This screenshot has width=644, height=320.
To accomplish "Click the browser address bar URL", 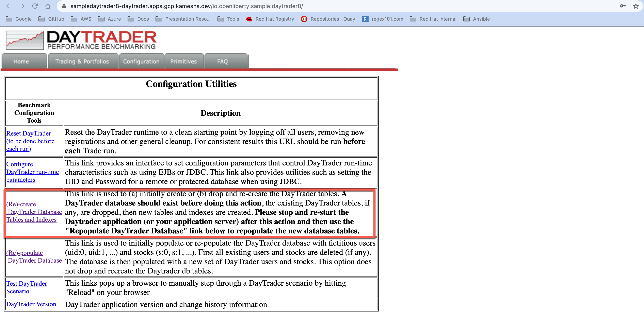I will 187,6.
